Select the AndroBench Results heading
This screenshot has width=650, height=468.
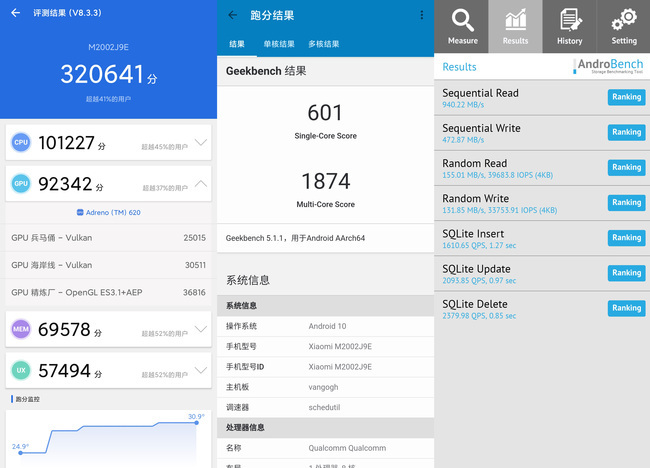pyautogui.click(x=459, y=67)
